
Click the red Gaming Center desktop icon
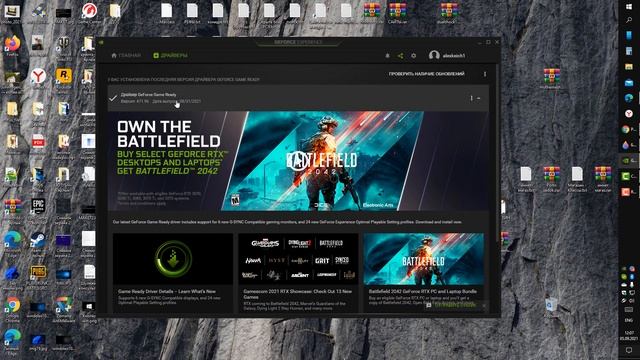[89, 12]
